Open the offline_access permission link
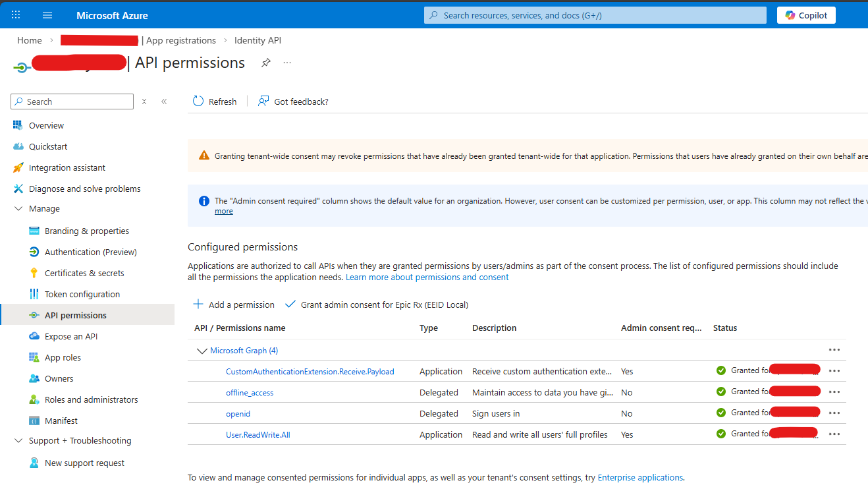The height and width of the screenshot is (495, 868). click(x=250, y=393)
